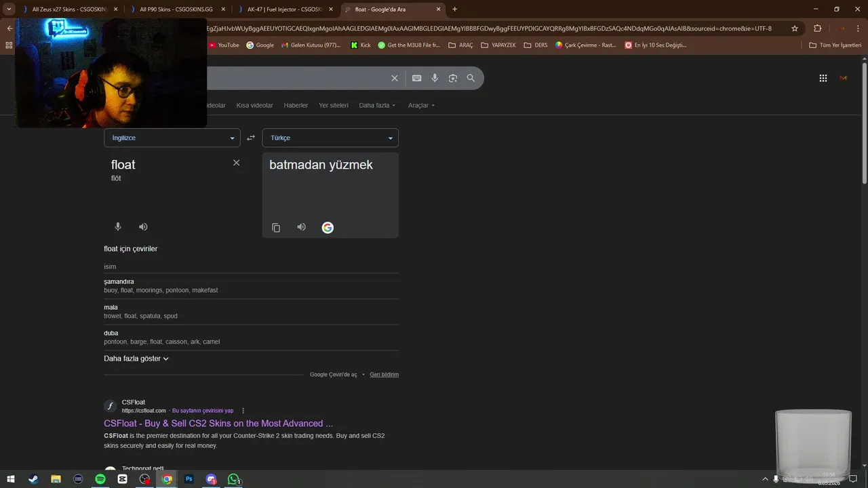Open WhatsApp from the taskbar
868x488 pixels.
(234, 479)
